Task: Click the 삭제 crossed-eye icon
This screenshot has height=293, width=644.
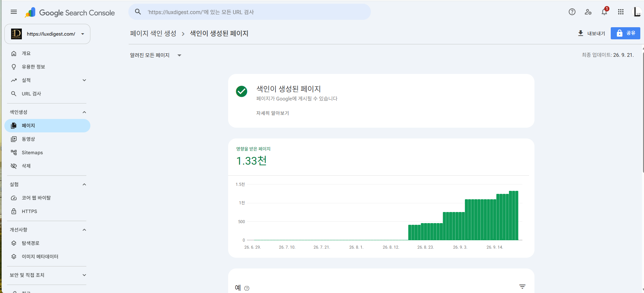Action: (14, 166)
